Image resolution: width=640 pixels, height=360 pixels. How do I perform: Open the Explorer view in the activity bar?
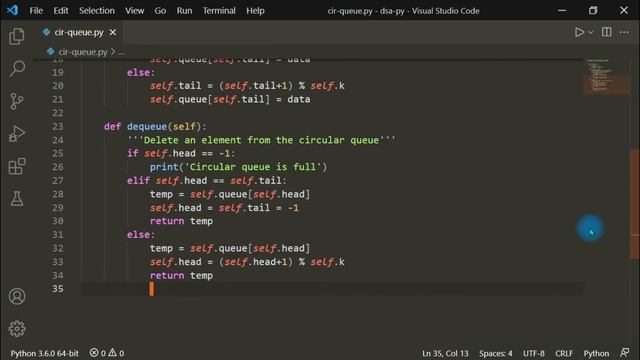point(17,36)
